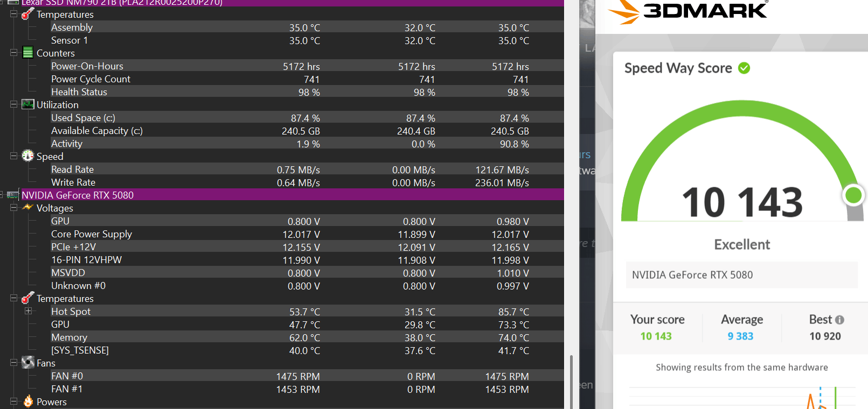868x409 pixels.
Task: Collapse the Lexar SSD Temperatures group
Action: pyautogui.click(x=14, y=14)
